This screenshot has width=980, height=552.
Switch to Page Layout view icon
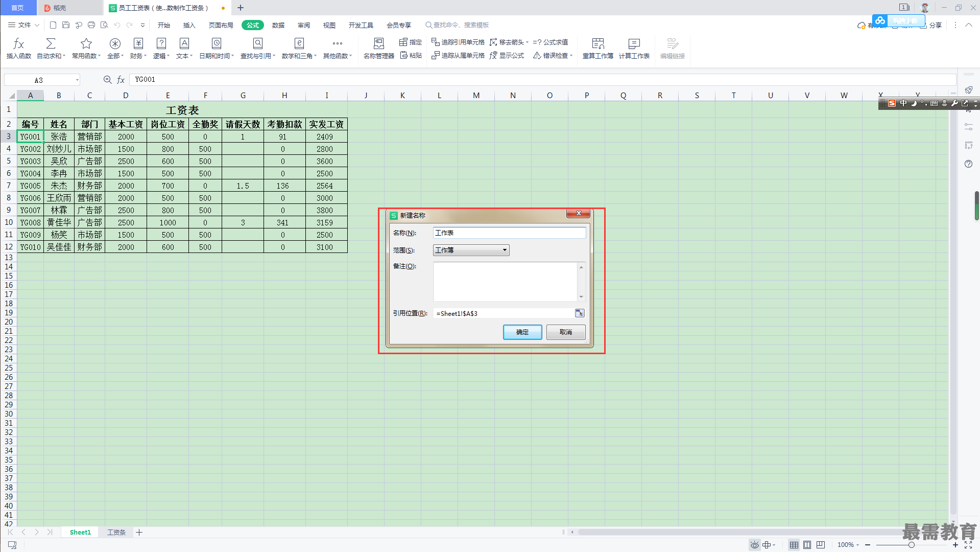point(807,545)
